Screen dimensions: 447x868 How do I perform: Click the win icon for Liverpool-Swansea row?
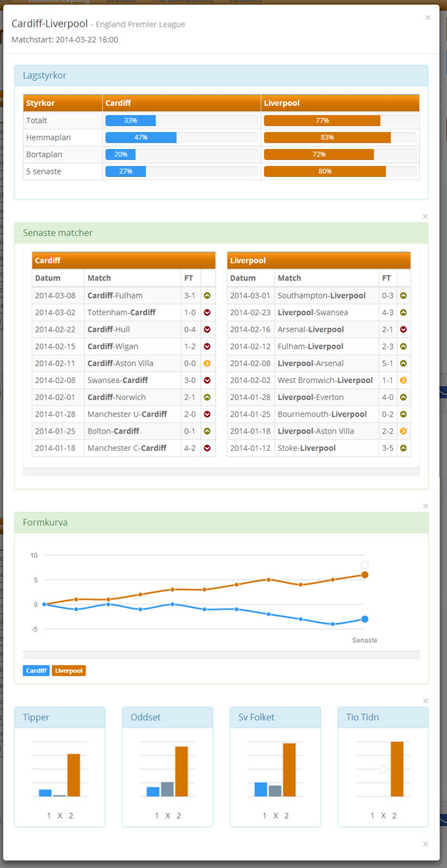pos(403,313)
